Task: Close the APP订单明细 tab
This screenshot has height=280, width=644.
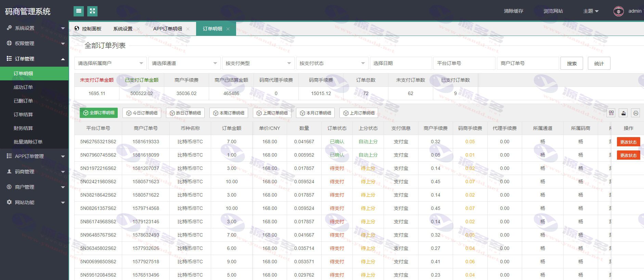Action: point(188,29)
